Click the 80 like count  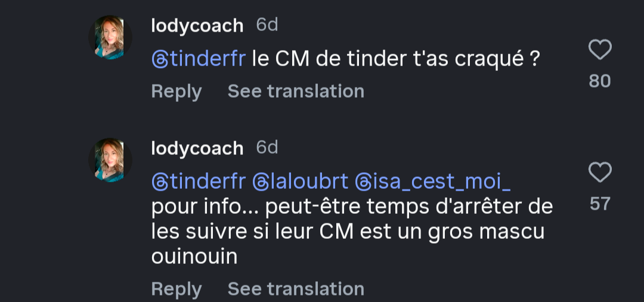[600, 81]
